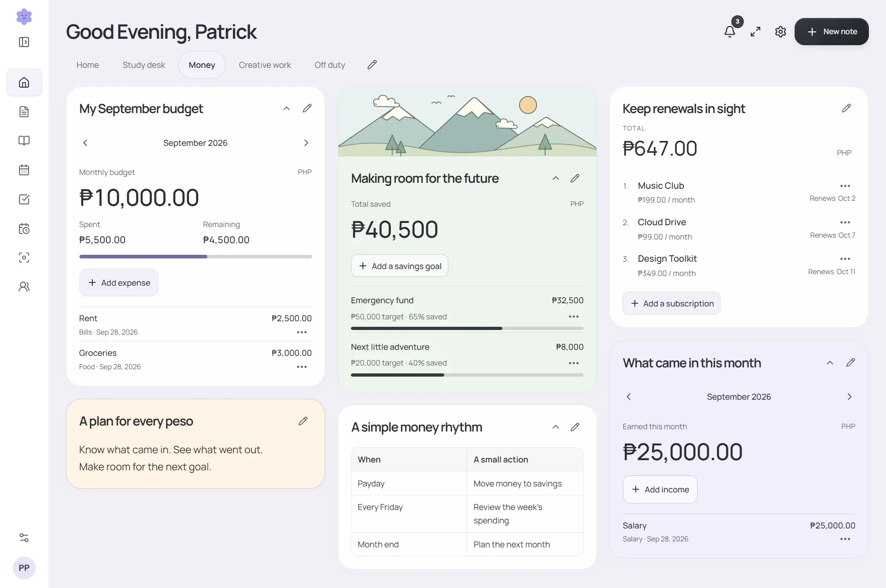Open the calendar icon in sidebar
The height and width of the screenshot is (588, 886).
coord(24,170)
